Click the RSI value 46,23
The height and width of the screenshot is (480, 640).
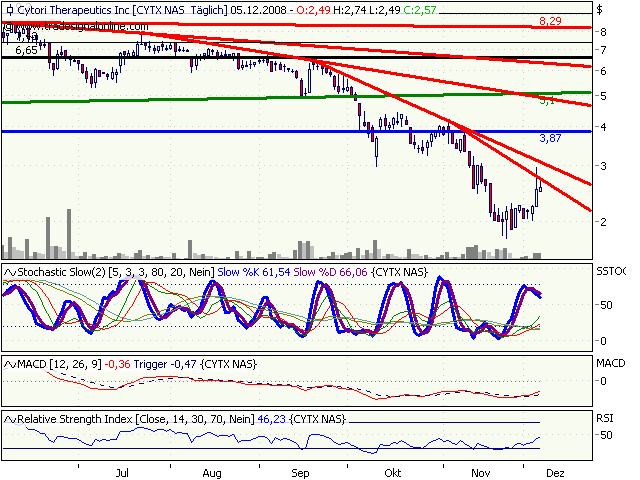271,419
